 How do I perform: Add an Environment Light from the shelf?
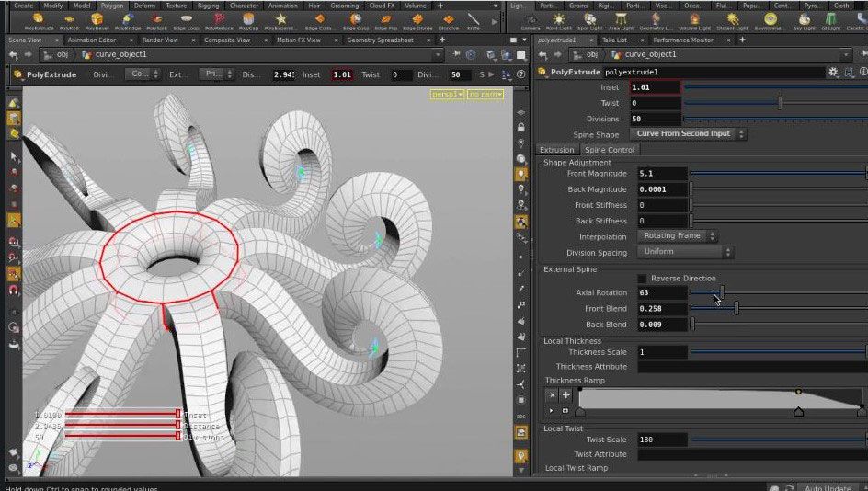770,22
